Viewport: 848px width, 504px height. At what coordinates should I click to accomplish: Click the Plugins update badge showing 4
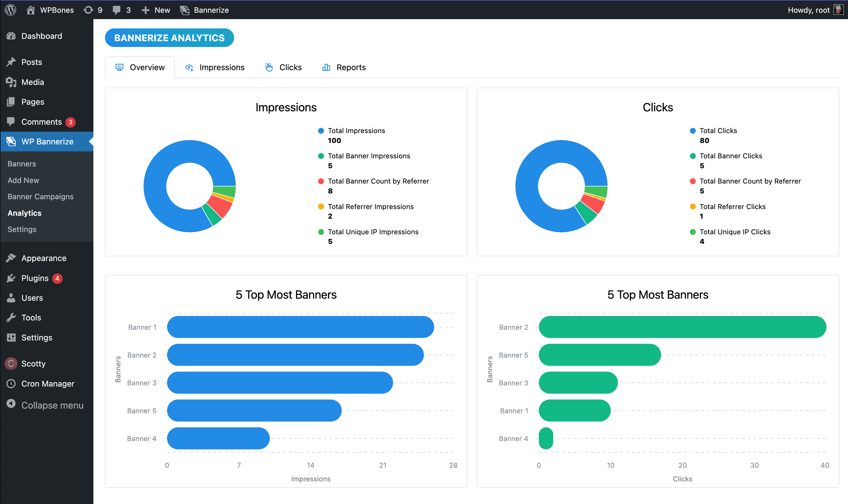click(x=57, y=278)
